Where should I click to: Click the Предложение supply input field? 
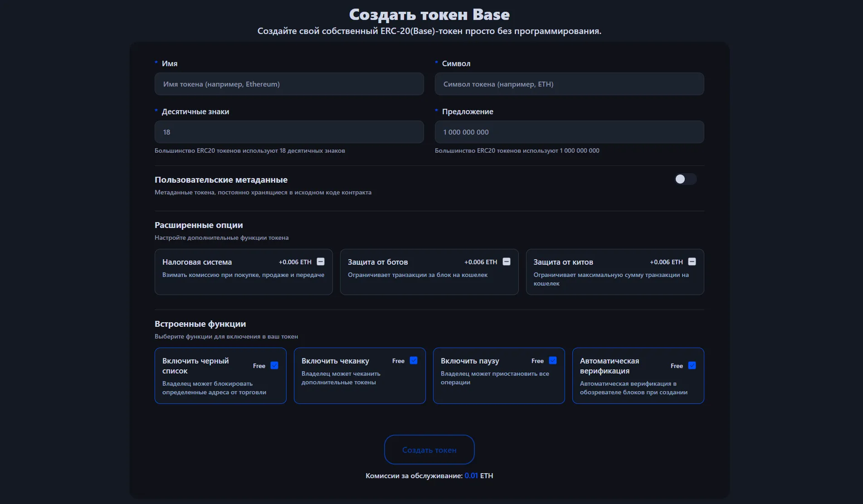point(569,132)
